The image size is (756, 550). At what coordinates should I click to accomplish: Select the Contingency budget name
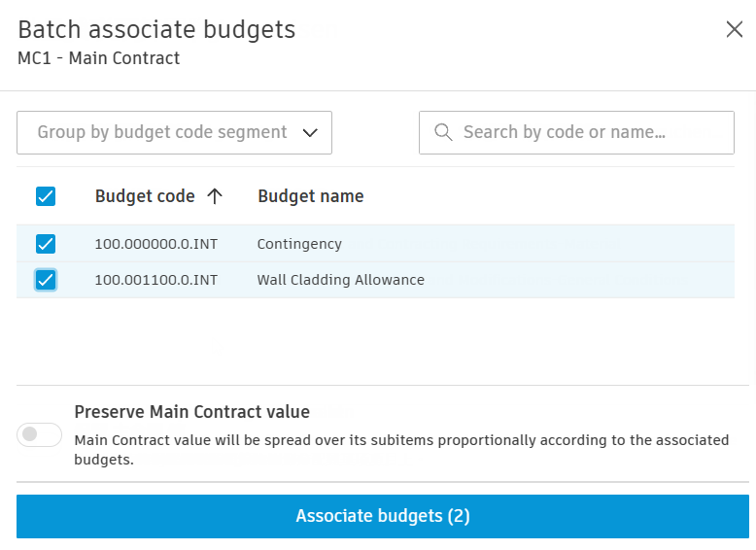point(299,244)
